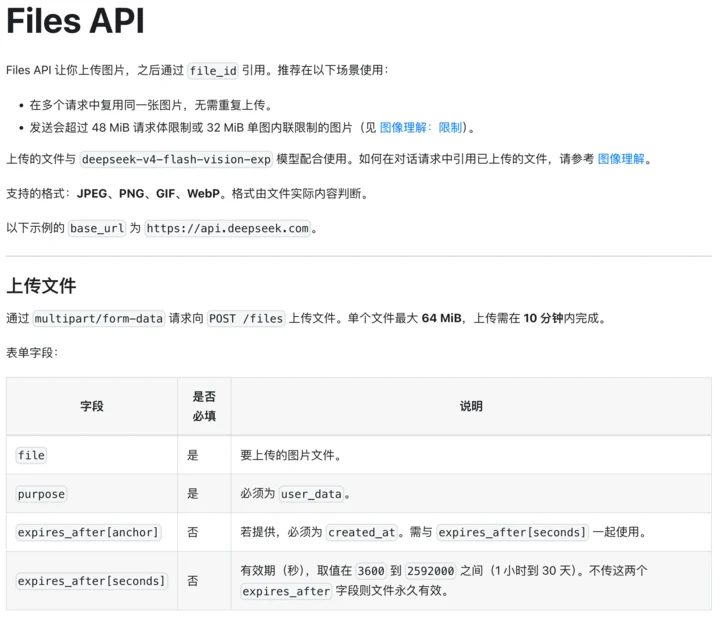
Task: Click the 是否必填 table column header
Action: coord(204,406)
